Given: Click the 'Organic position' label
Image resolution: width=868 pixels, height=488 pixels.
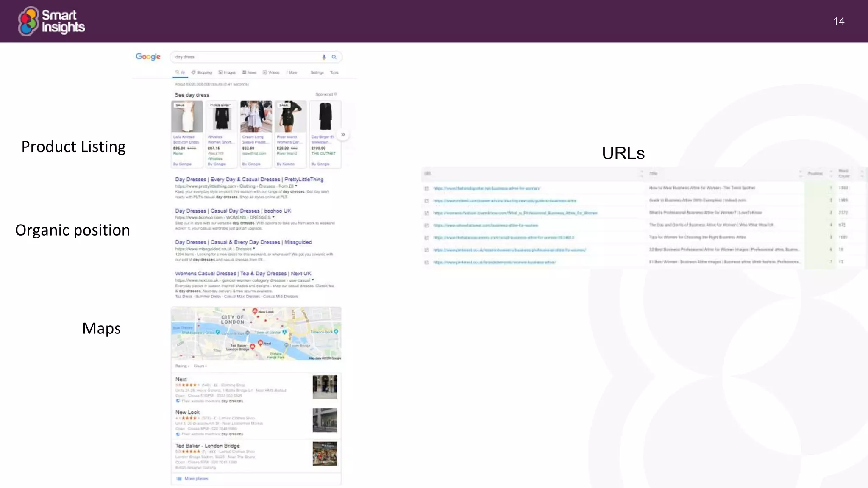Looking at the screenshot, I should pyautogui.click(x=72, y=230).
